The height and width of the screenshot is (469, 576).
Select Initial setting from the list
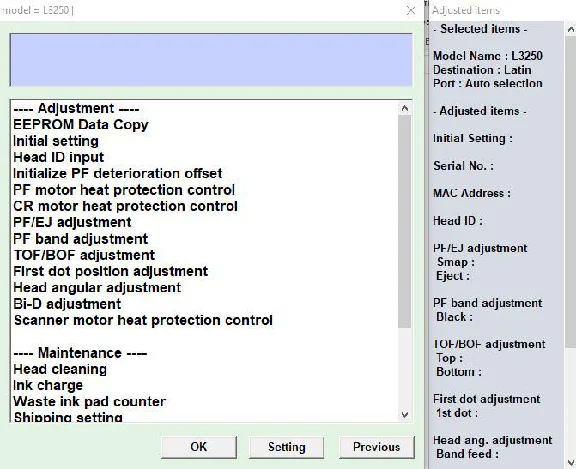coord(56,141)
